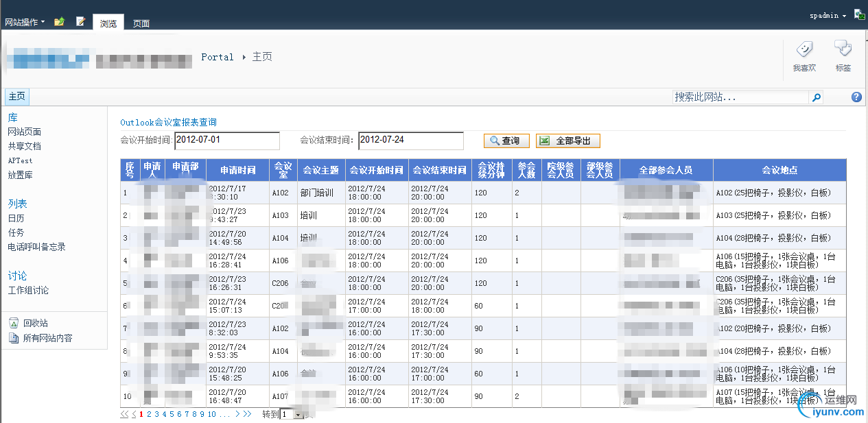Screen dimensions: 868x423
Task: Click the ellipsis for more pages
Action: coord(224,415)
